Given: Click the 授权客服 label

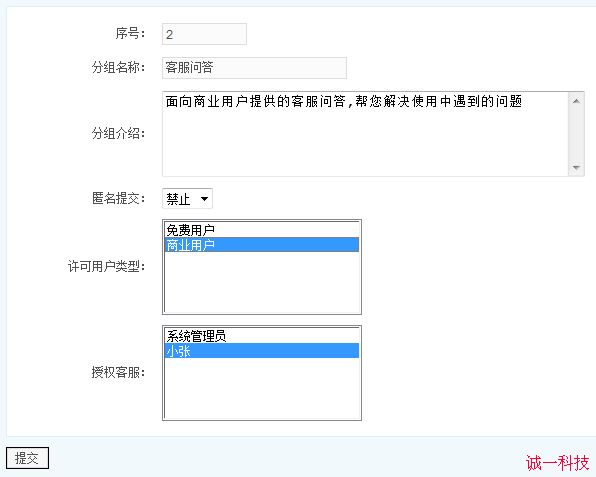Looking at the screenshot, I should (118, 372).
